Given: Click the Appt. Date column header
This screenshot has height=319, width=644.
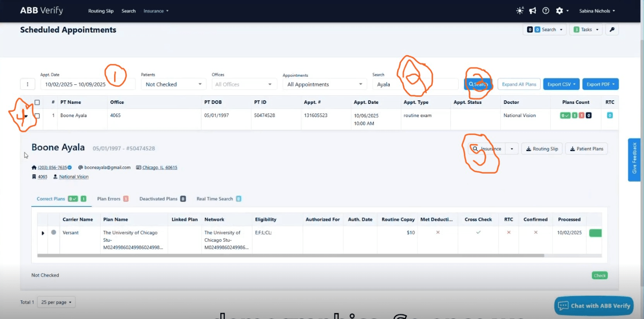Looking at the screenshot, I should point(366,103).
